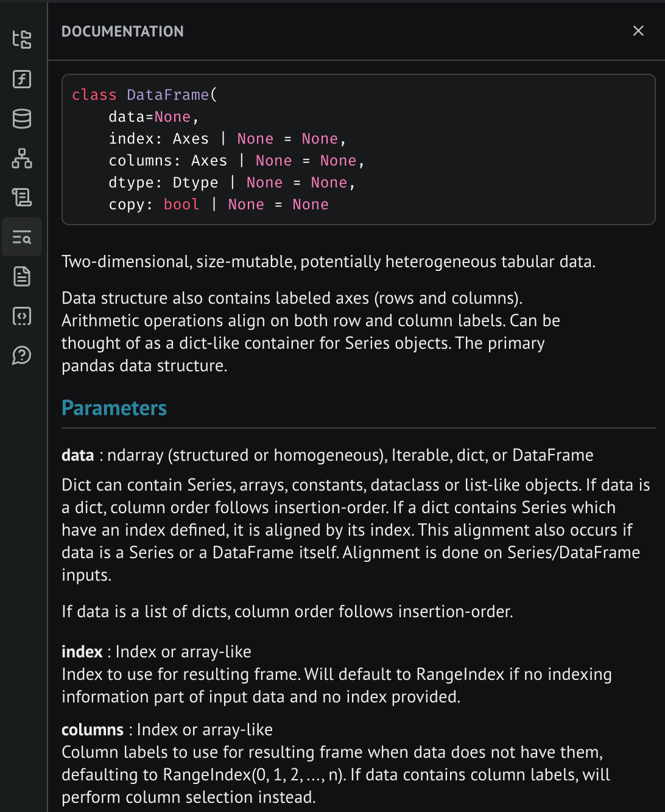Click the Parameters section heading
This screenshot has width=665, height=812.
coord(114,408)
